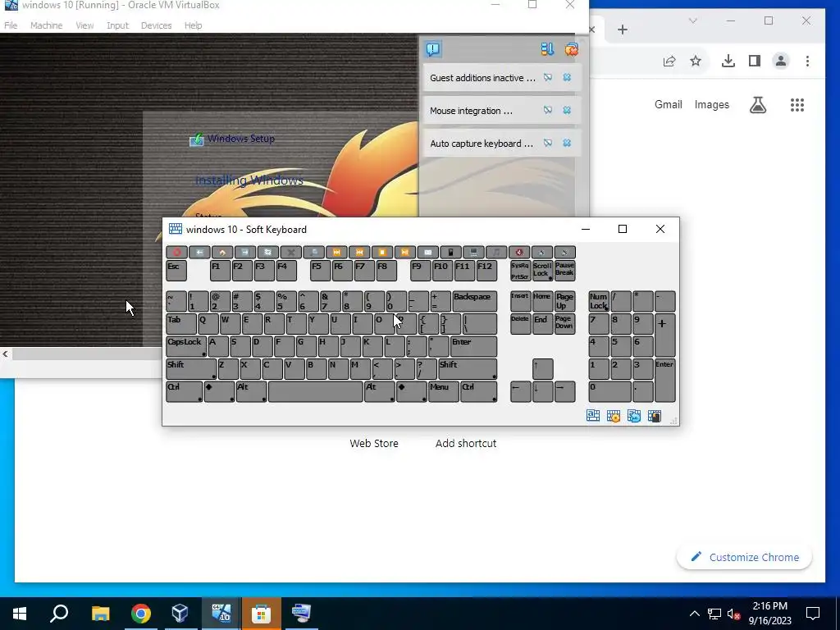Viewport: 840px width, 630px height.
Task: Open Chrome profile avatar icon
Action: (781, 61)
